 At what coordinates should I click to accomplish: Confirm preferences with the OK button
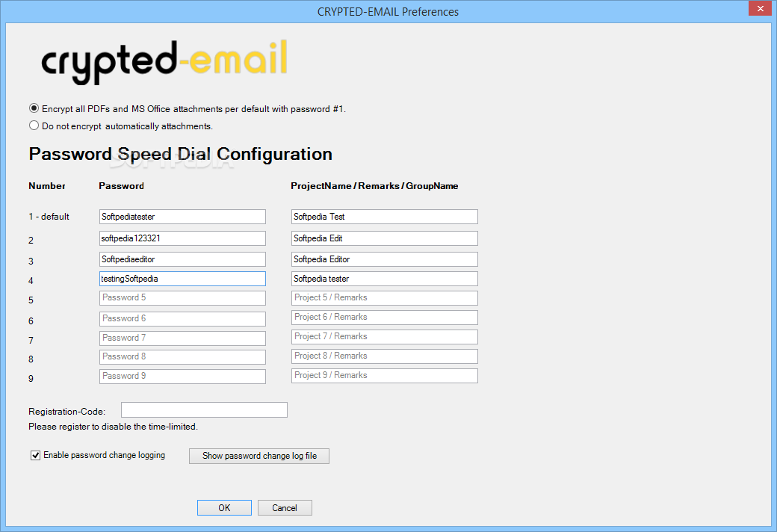click(x=224, y=507)
